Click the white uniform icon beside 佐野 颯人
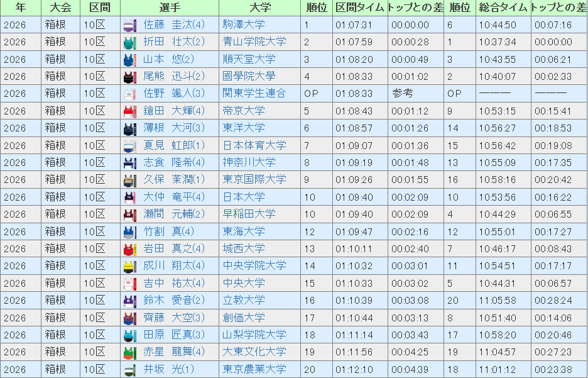The image size is (588, 378). (129, 94)
